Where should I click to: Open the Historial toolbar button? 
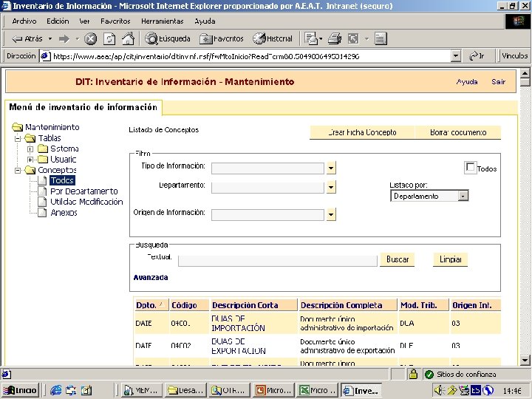coord(273,38)
